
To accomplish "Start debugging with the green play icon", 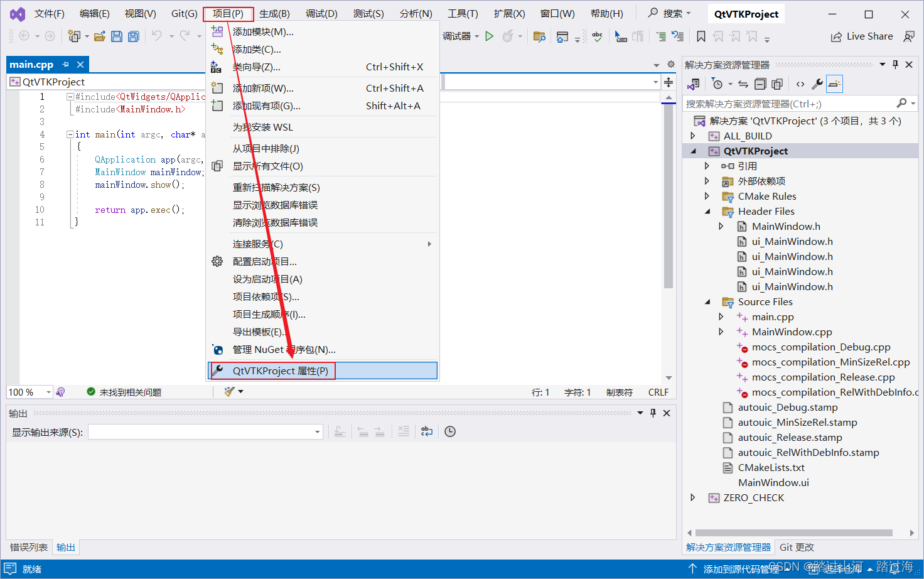I will click(x=490, y=36).
